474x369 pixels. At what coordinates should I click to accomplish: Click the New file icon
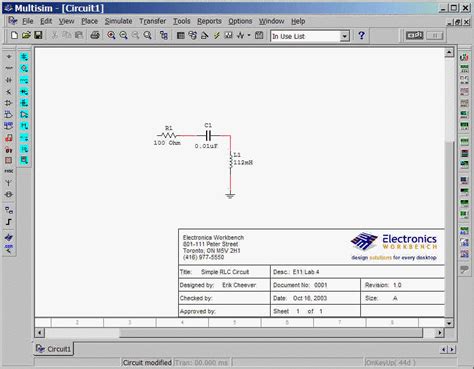[x=14, y=35]
